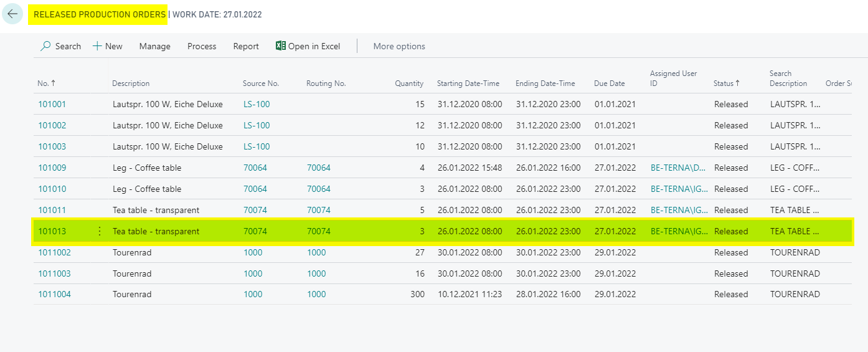The image size is (868, 352).
Task: Click the Released Production Orders title
Action: [x=100, y=14]
